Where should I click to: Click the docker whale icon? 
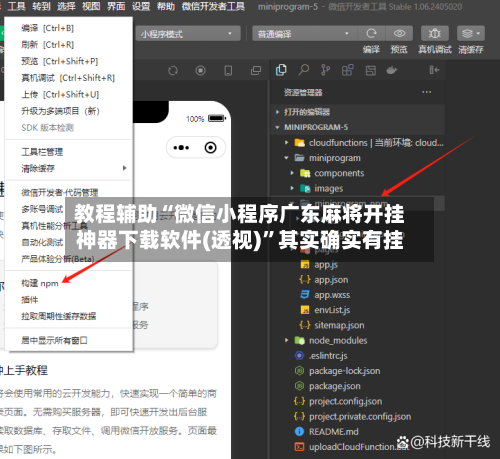(392, 70)
